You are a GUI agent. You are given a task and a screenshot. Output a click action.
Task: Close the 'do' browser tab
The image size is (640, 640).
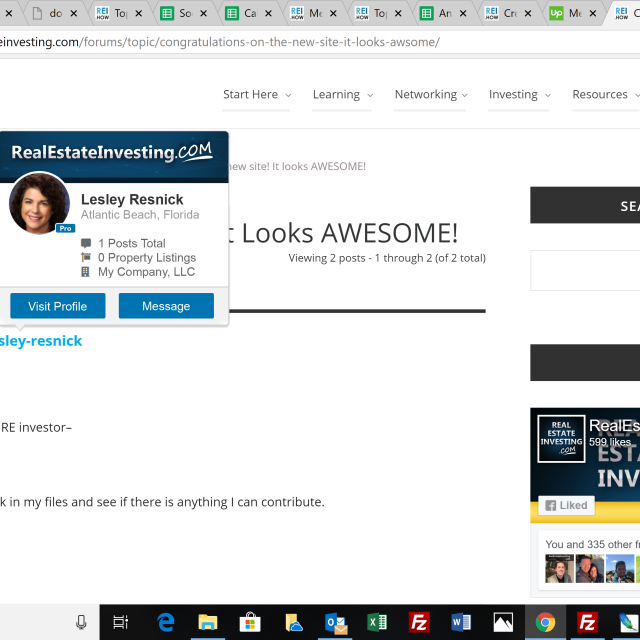tap(74, 13)
